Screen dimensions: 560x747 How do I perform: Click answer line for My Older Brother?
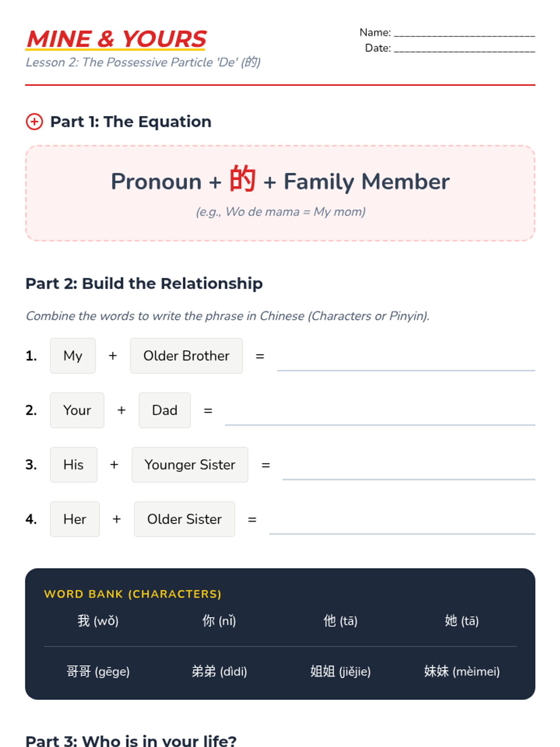tap(406, 363)
